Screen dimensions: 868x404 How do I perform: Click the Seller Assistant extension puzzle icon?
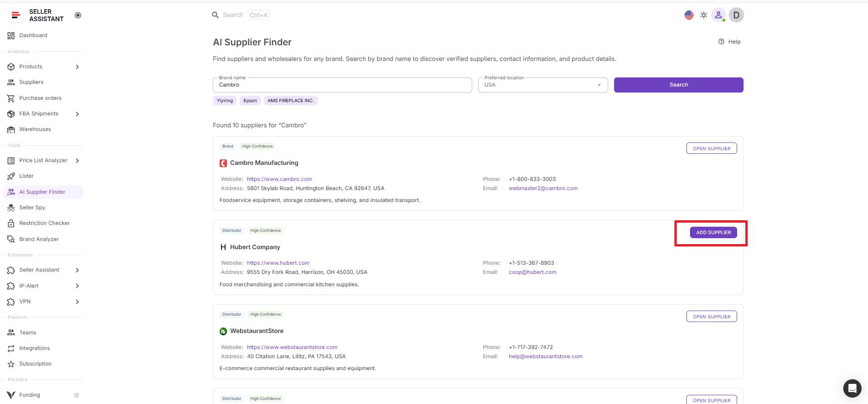point(11,270)
